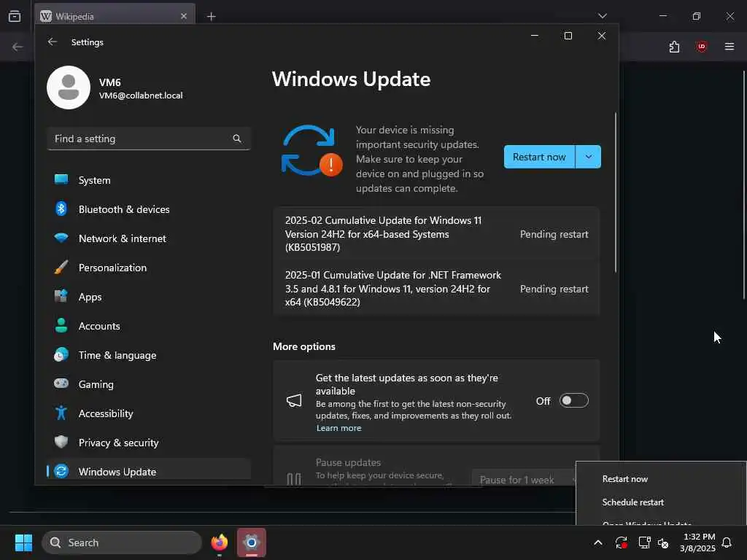This screenshot has height=560, width=747.
Task: Click the network display tray icon
Action: (644, 542)
